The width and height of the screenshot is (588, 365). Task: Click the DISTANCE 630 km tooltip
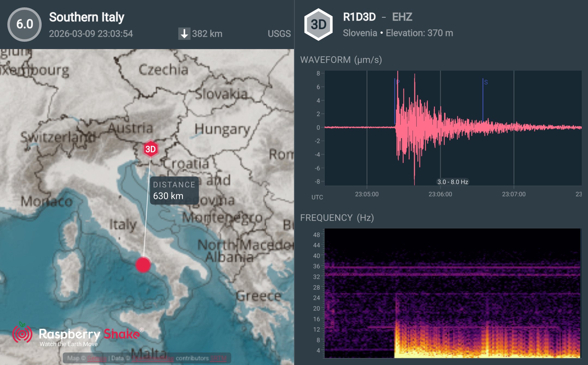point(174,191)
